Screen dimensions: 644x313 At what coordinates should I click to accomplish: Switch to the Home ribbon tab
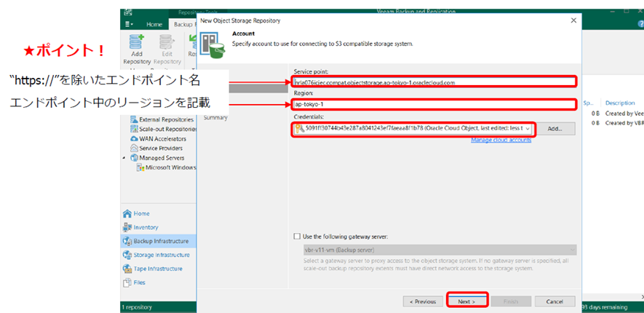click(154, 24)
